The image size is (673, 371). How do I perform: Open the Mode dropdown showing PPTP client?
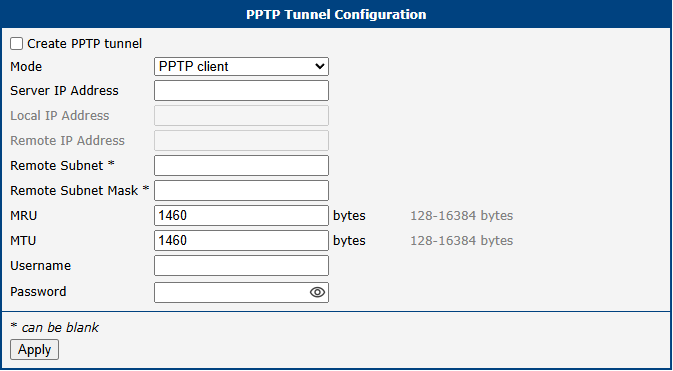click(241, 67)
